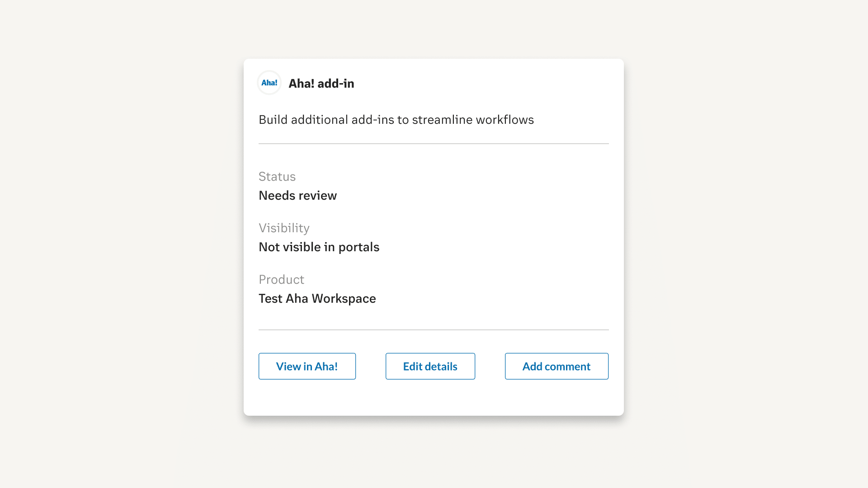The width and height of the screenshot is (868, 488).
Task: Click the divider line above the buttons
Action: click(434, 330)
